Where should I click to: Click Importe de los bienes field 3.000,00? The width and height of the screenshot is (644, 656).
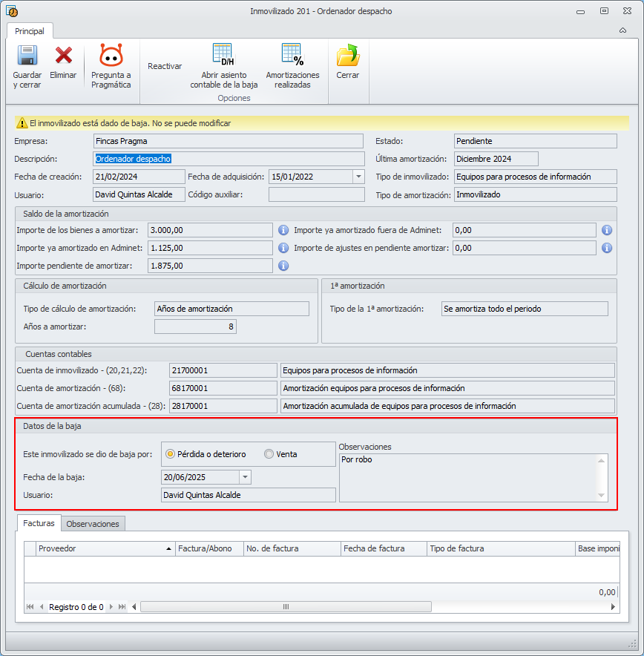(x=211, y=230)
